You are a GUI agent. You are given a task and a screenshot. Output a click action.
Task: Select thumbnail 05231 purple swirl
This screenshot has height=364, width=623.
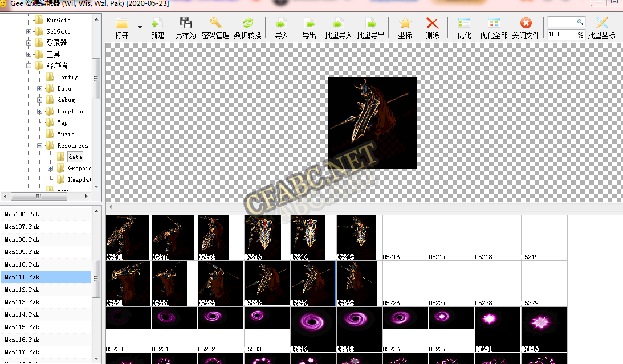[174, 329]
